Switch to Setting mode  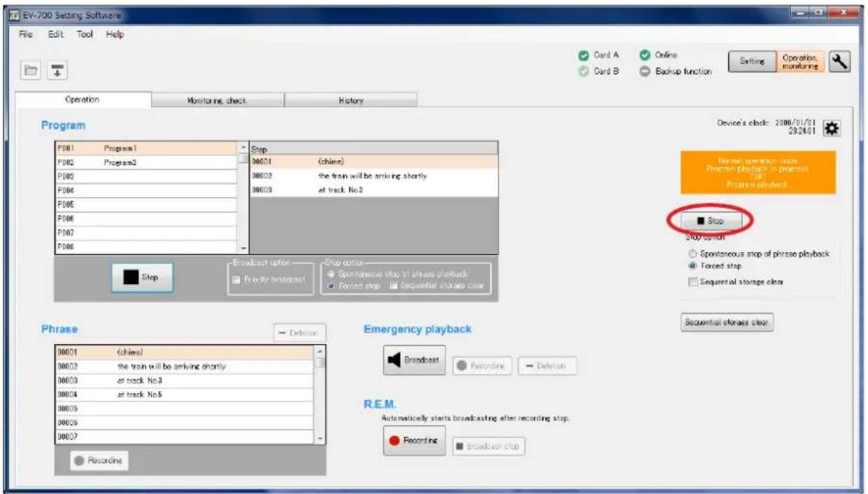pos(752,62)
